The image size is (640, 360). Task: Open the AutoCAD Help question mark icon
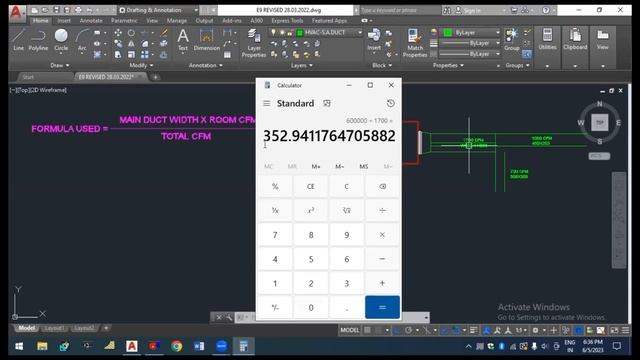point(546,10)
